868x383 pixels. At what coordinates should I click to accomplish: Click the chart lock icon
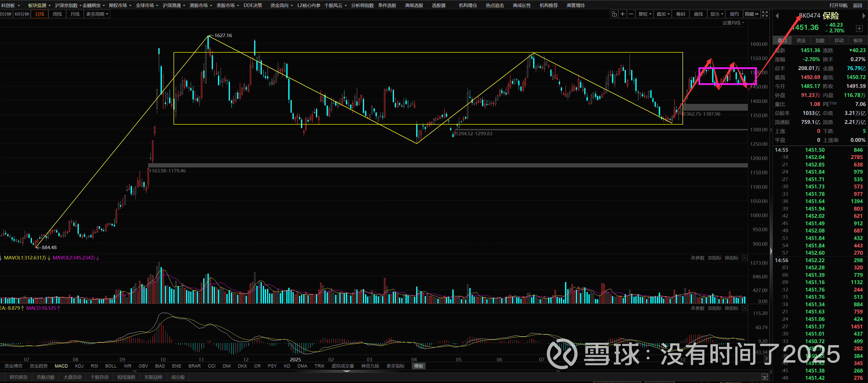(614, 14)
